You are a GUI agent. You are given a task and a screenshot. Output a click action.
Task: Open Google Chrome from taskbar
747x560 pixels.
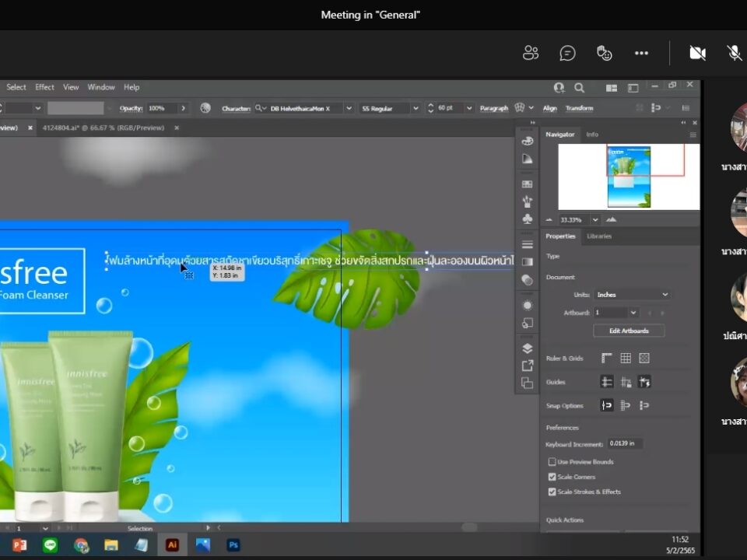(81, 544)
